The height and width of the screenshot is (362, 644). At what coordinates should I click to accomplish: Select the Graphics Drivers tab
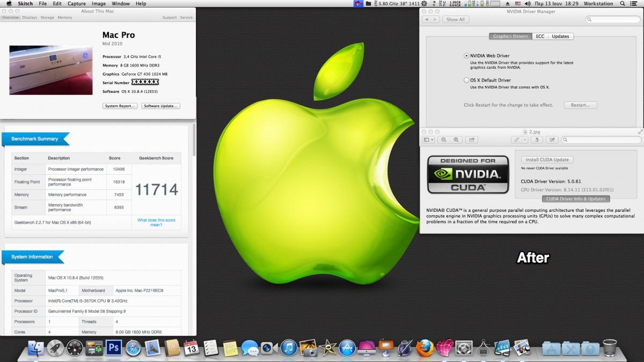pyautogui.click(x=510, y=36)
